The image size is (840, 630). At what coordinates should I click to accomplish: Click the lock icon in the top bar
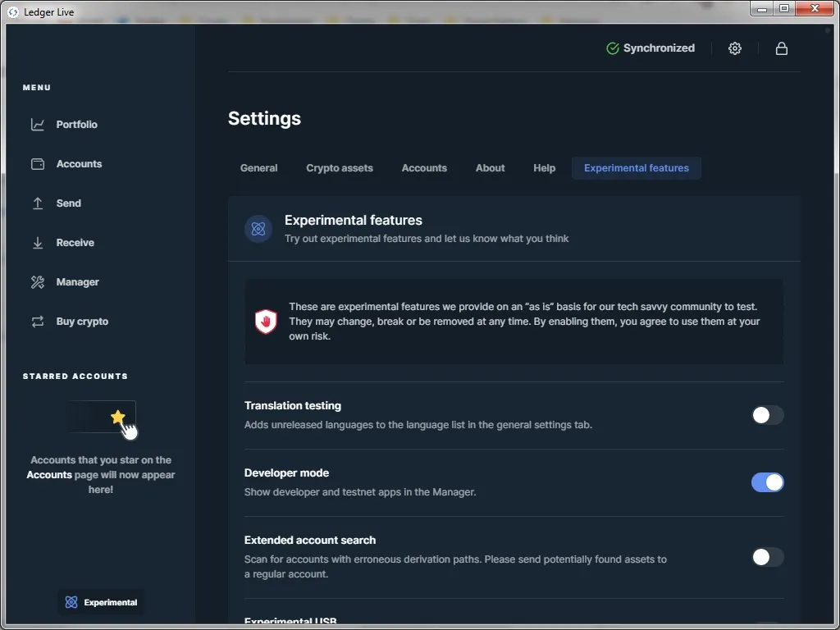(x=781, y=48)
